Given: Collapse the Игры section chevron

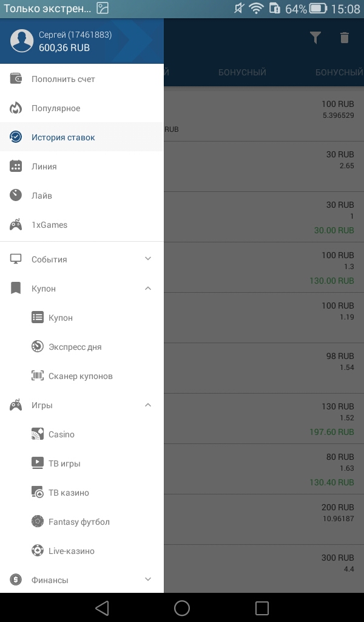Looking at the screenshot, I should point(148,405).
